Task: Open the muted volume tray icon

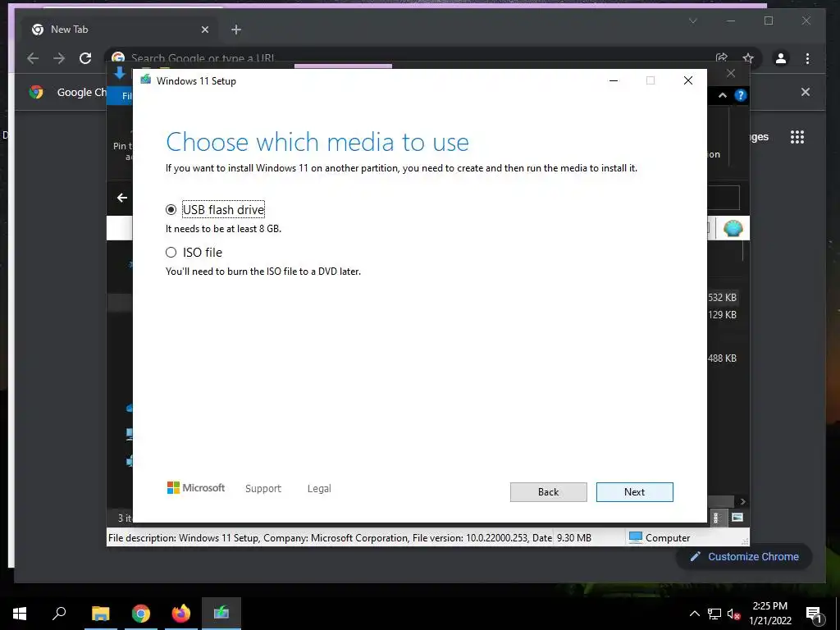Action: pos(734,614)
